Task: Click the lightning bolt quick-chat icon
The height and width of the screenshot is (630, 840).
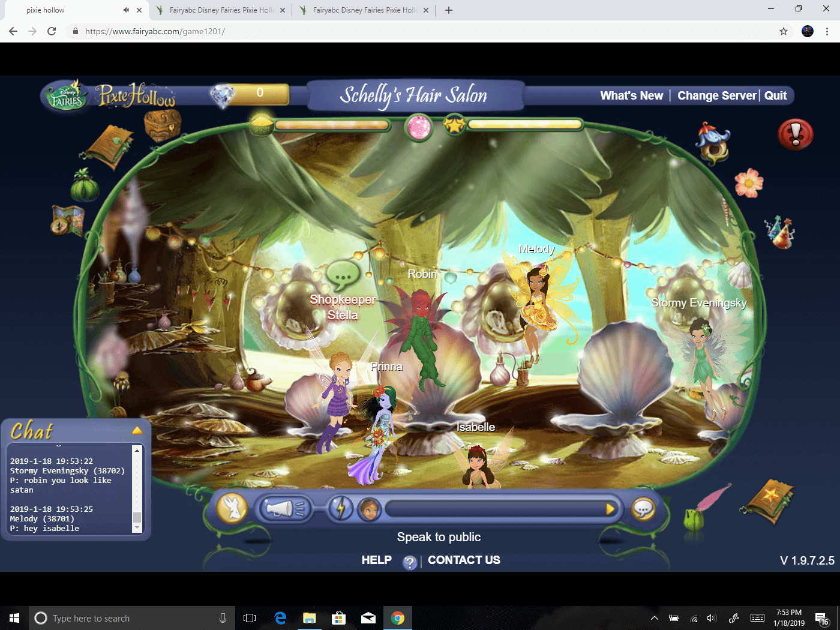Action: click(341, 508)
